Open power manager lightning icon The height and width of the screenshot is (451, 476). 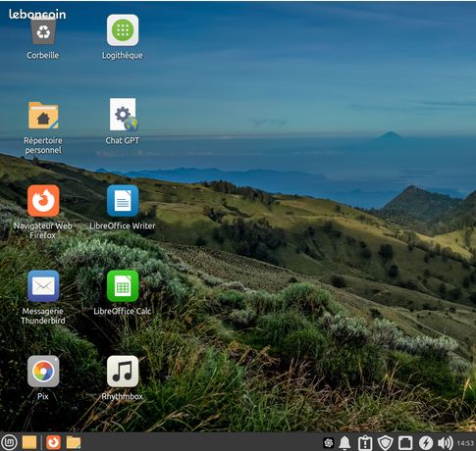coord(426,443)
